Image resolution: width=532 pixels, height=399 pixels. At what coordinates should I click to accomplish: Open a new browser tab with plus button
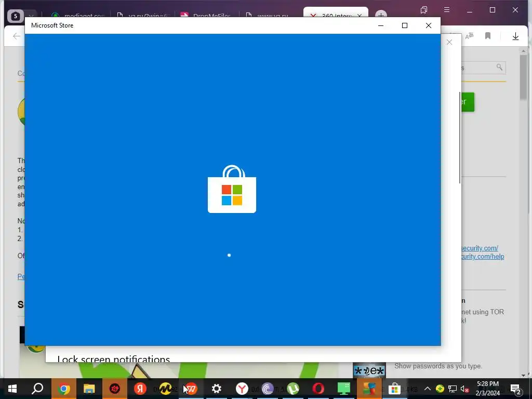pos(381,15)
